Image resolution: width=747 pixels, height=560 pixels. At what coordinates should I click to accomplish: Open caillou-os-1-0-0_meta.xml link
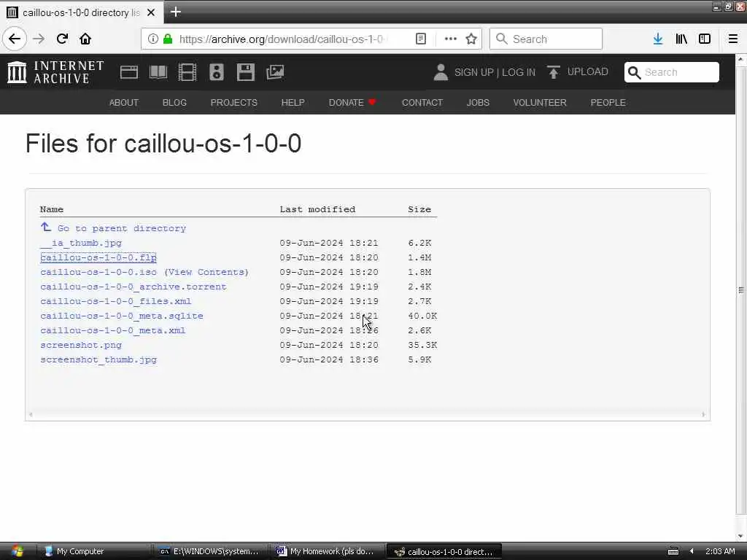(113, 330)
